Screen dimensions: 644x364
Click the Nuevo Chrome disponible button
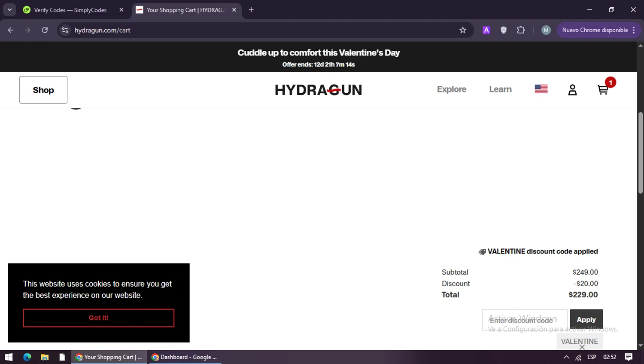click(x=595, y=30)
